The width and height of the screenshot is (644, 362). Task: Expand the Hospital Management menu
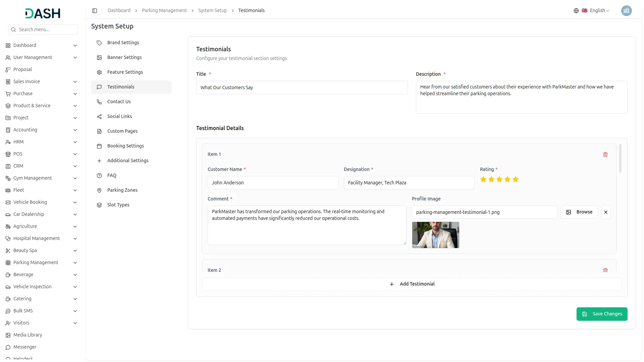[41, 239]
